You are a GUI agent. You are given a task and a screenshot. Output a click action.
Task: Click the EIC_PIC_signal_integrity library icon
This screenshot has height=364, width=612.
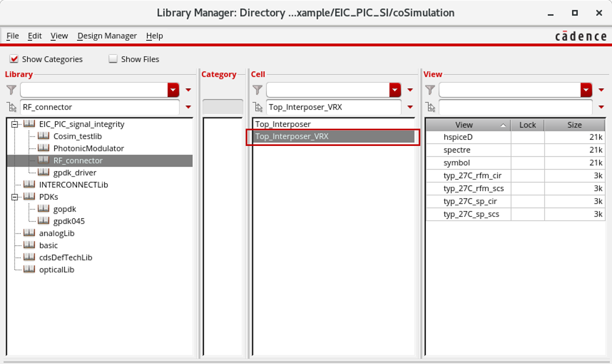click(29, 124)
